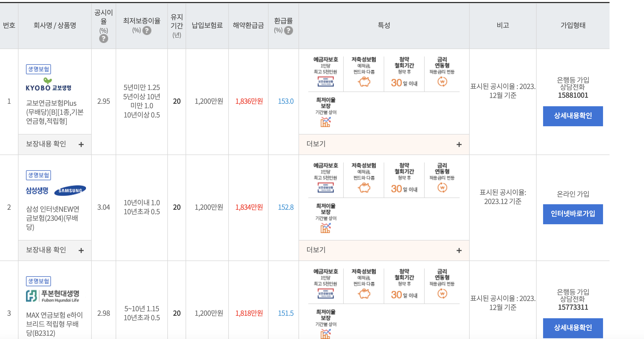
Task: Open 상세내용확인 for MAX 연금보험 e하이브리드
Action: [573, 328]
